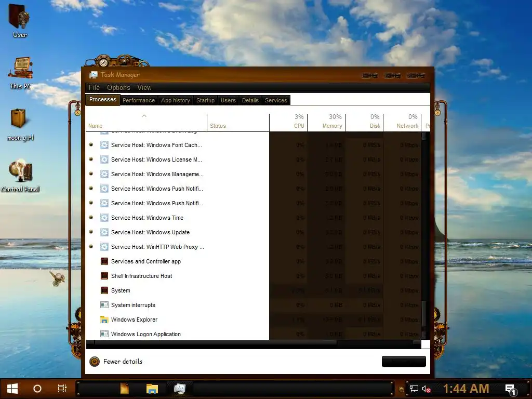Image resolution: width=532 pixels, height=399 pixels.
Task: Click the Windows Logon Application icon
Action: coord(104,334)
